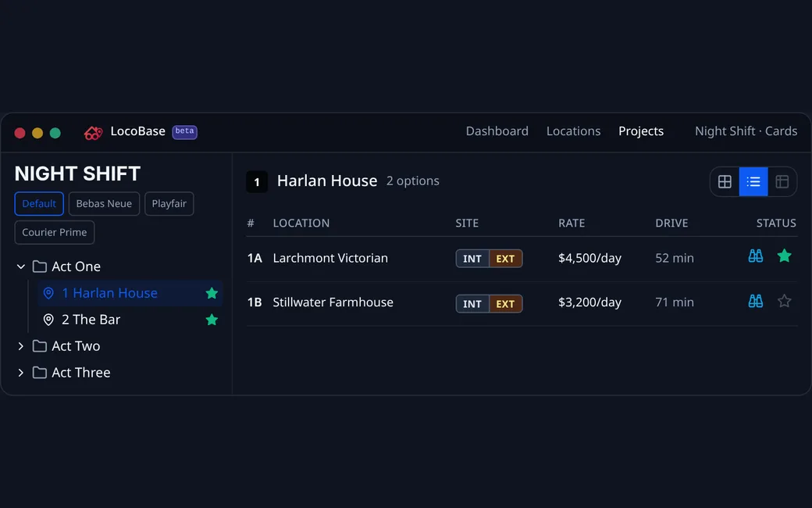Choose the Courier Prime font button

tap(55, 232)
